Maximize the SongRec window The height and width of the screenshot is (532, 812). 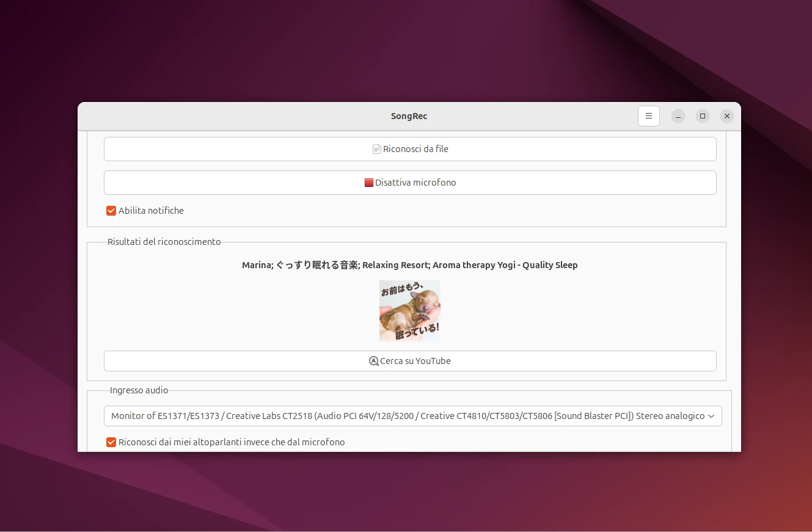tap(703, 116)
